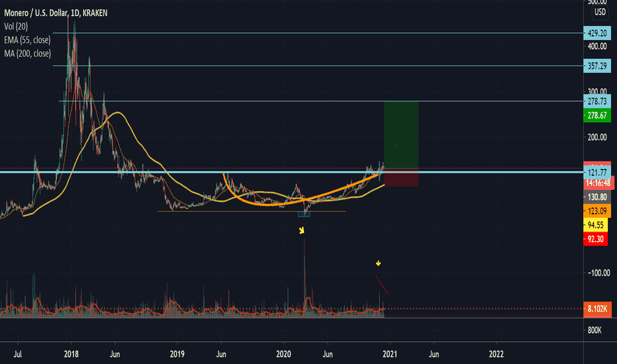Select the red long position stop zone

(401, 177)
